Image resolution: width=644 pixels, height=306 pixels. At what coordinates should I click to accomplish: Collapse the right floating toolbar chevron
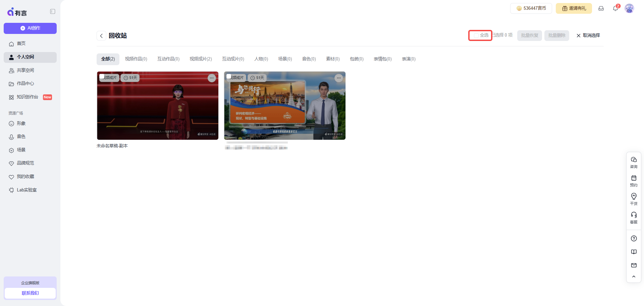point(634,277)
